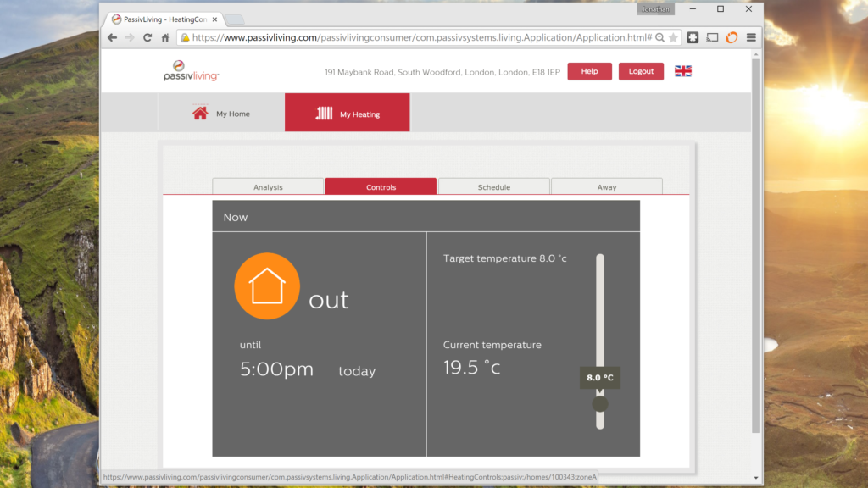Reload the page using the refresh icon
Viewport: 868px width, 488px height.
pos(146,37)
